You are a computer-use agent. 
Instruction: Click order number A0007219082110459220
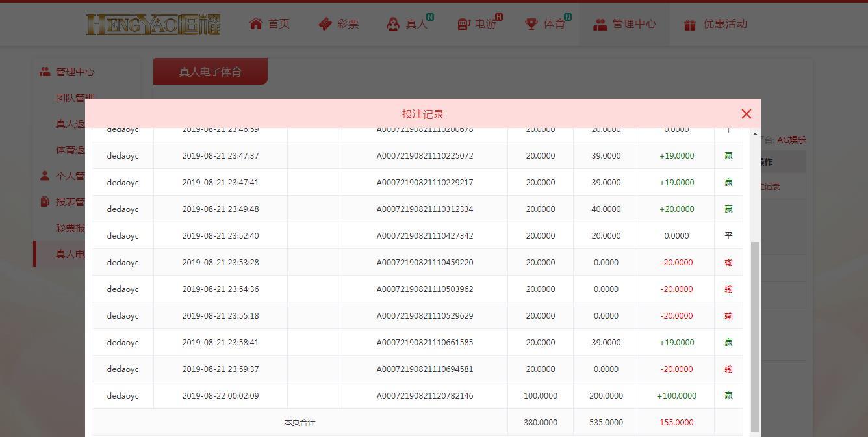point(425,263)
